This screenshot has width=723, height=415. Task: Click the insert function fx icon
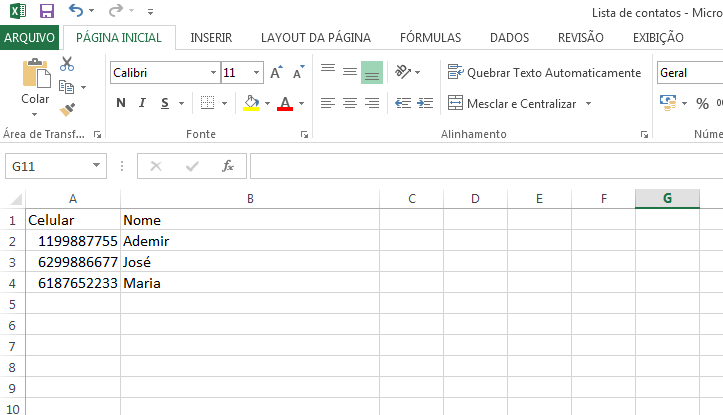[x=228, y=166]
